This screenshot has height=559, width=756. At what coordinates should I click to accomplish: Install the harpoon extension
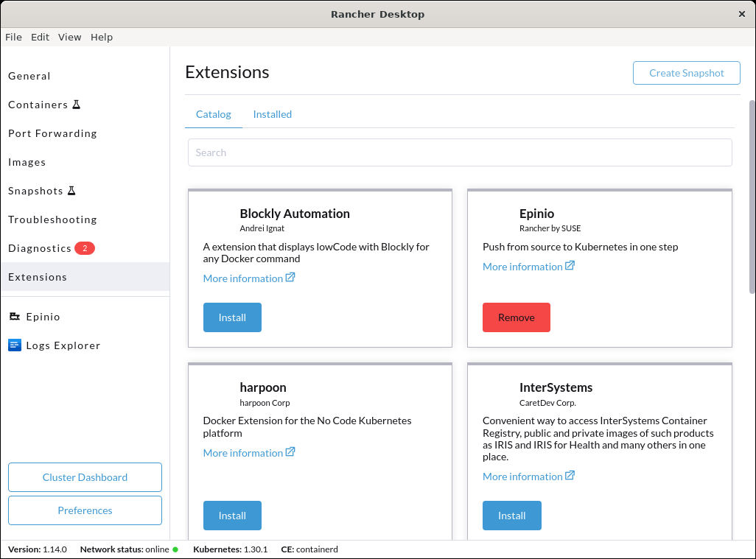click(x=232, y=516)
